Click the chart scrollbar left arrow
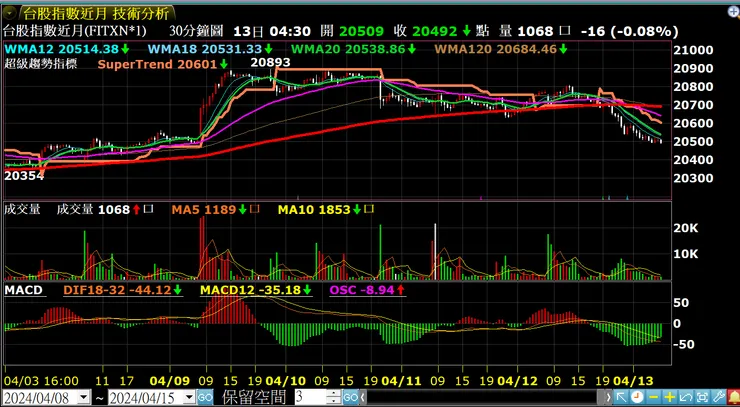Screen dimensions: 740x407 [363, 397]
